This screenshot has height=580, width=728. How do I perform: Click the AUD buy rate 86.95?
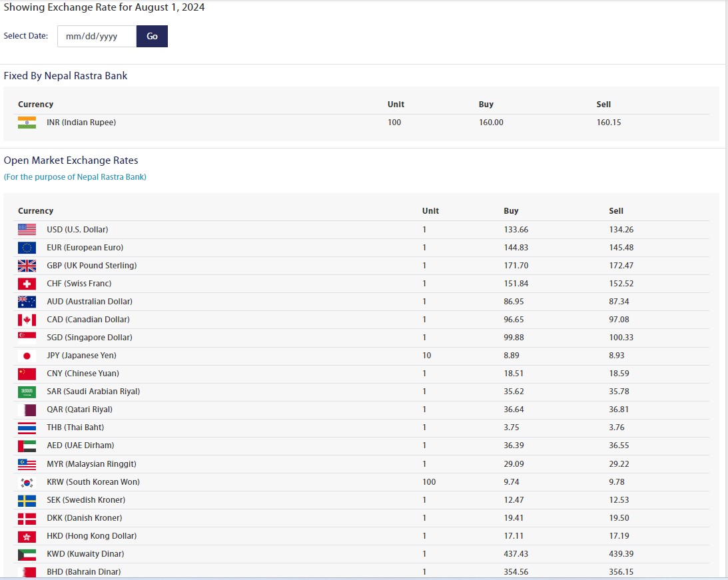pos(514,302)
